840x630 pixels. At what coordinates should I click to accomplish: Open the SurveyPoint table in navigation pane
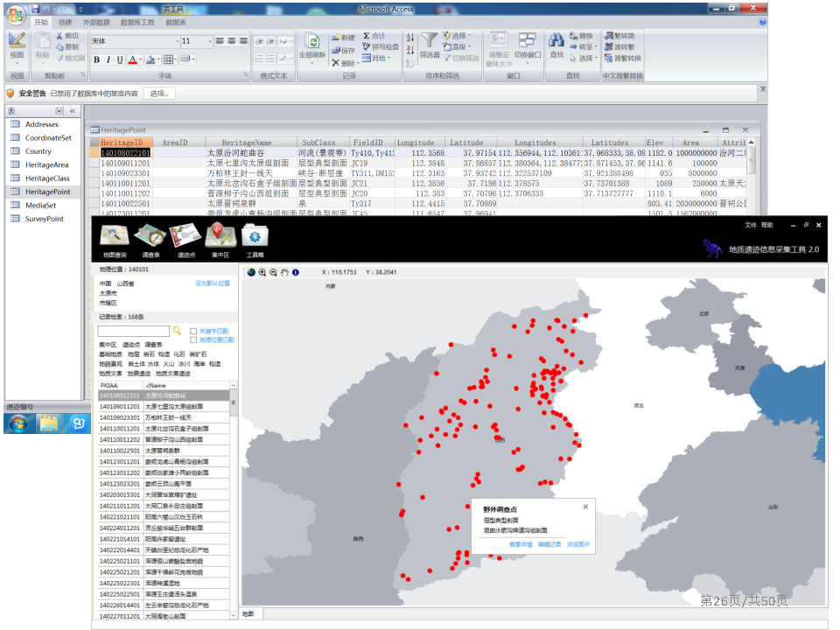[45, 219]
